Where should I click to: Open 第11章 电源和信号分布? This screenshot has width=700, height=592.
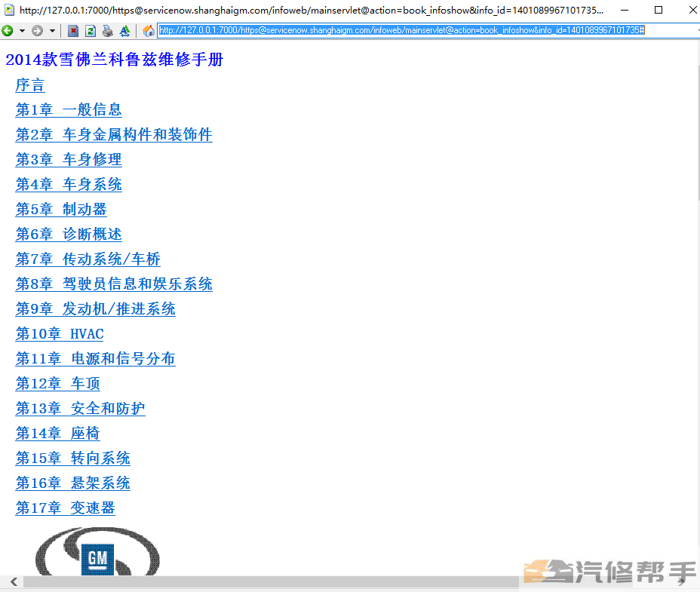click(x=96, y=358)
